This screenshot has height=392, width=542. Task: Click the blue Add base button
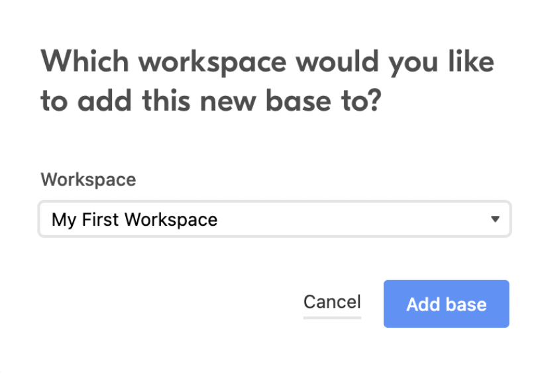pos(446,304)
